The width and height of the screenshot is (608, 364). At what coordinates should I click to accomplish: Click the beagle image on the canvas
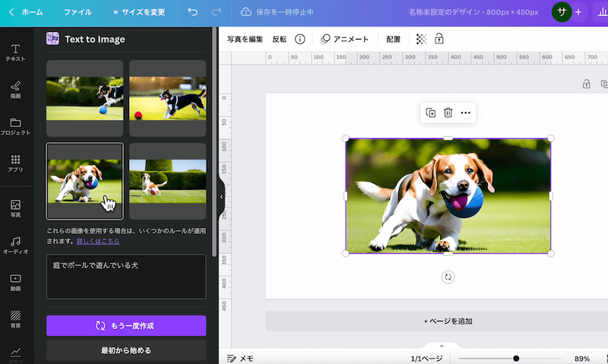448,196
